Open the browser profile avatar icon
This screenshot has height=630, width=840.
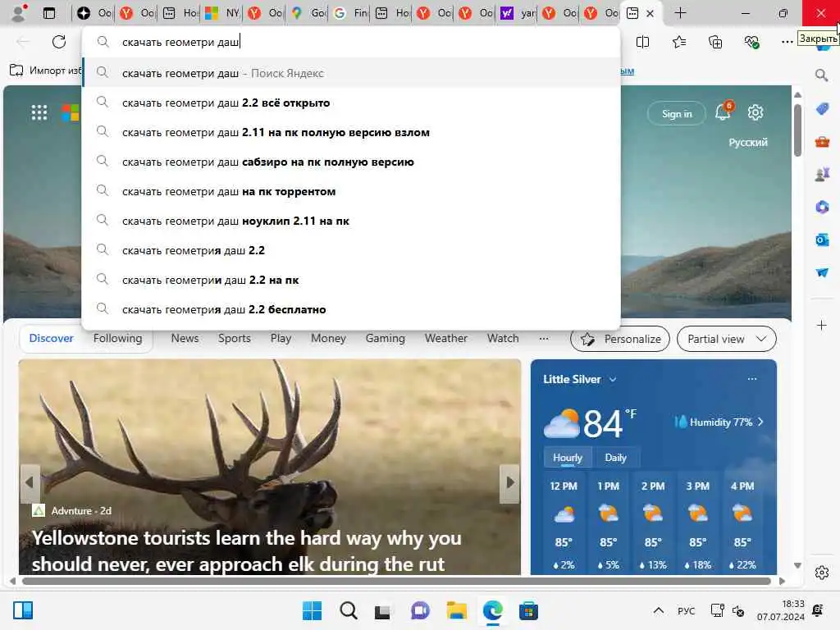(19, 13)
